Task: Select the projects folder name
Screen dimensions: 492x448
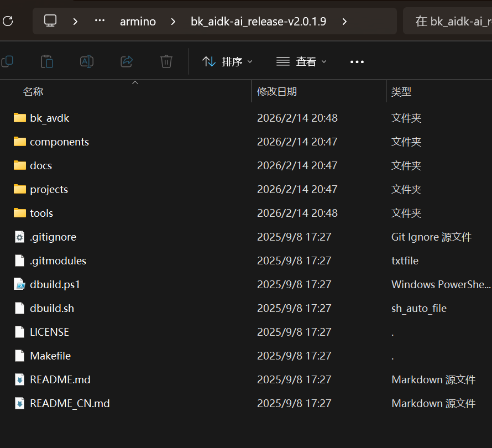Action: click(49, 189)
